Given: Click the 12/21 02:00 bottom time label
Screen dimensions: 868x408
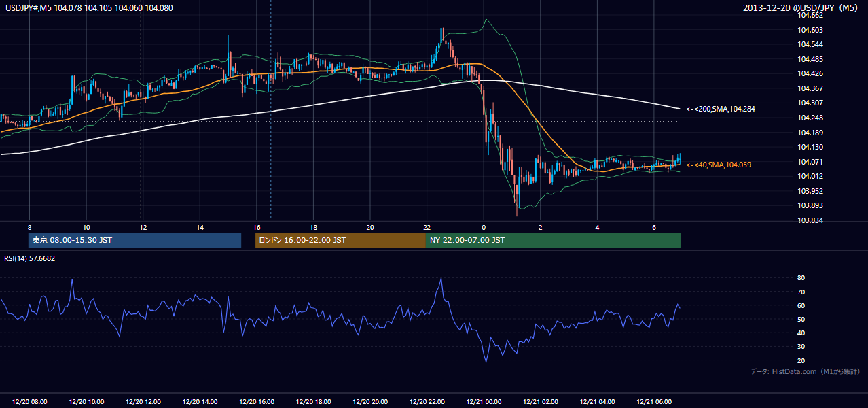Looking at the screenshot, I should [x=540, y=402].
